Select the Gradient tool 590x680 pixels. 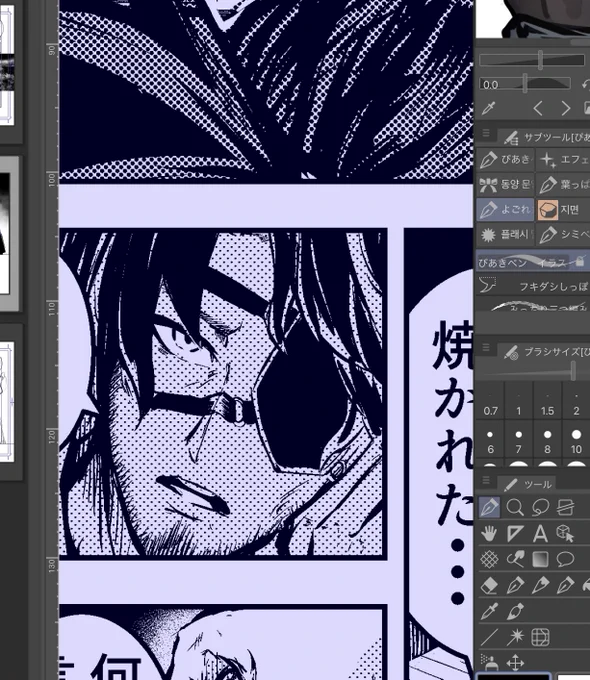(x=540, y=559)
